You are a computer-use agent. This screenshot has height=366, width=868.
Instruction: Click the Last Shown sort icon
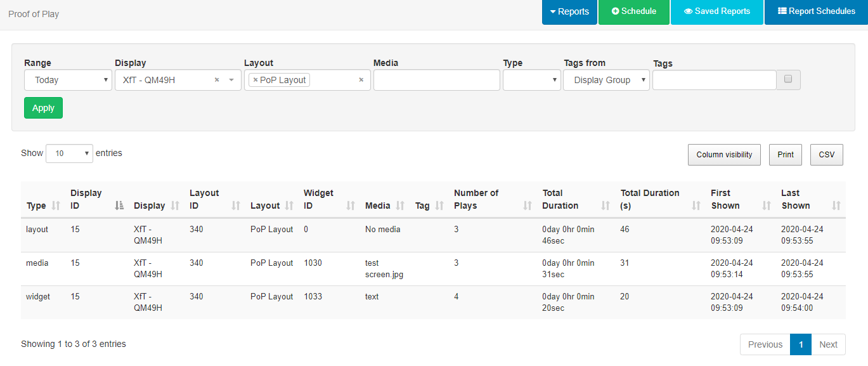(x=836, y=206)
